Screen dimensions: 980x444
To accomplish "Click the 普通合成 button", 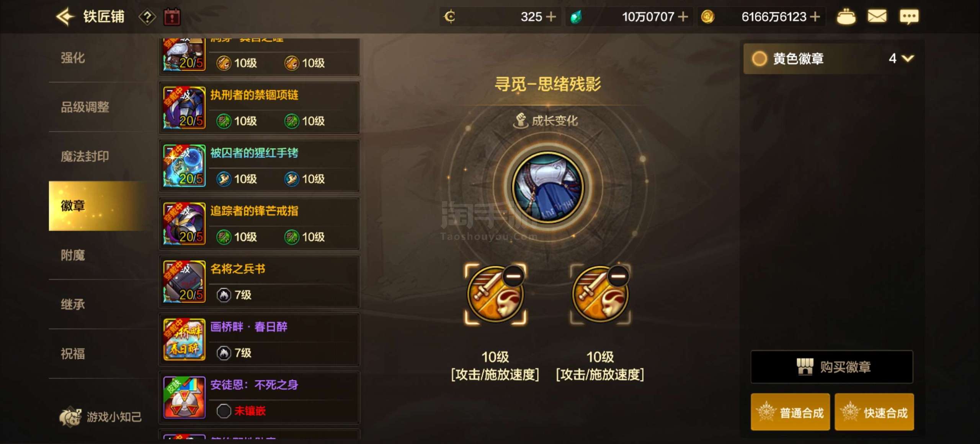I will click(790, 412).
